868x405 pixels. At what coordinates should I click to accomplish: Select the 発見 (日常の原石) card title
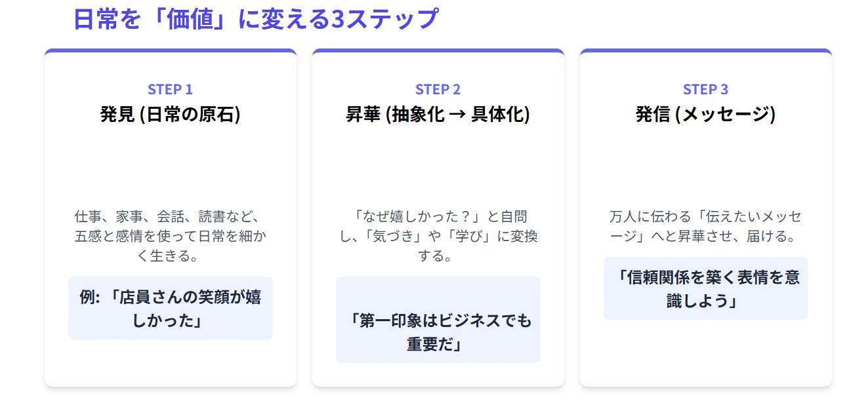coord(170,114)
